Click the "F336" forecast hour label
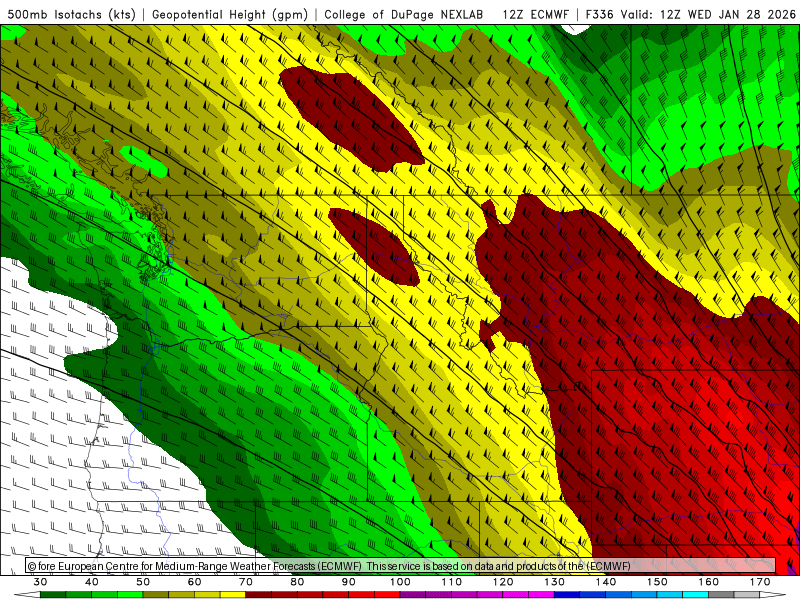 [x=599, y=14]
